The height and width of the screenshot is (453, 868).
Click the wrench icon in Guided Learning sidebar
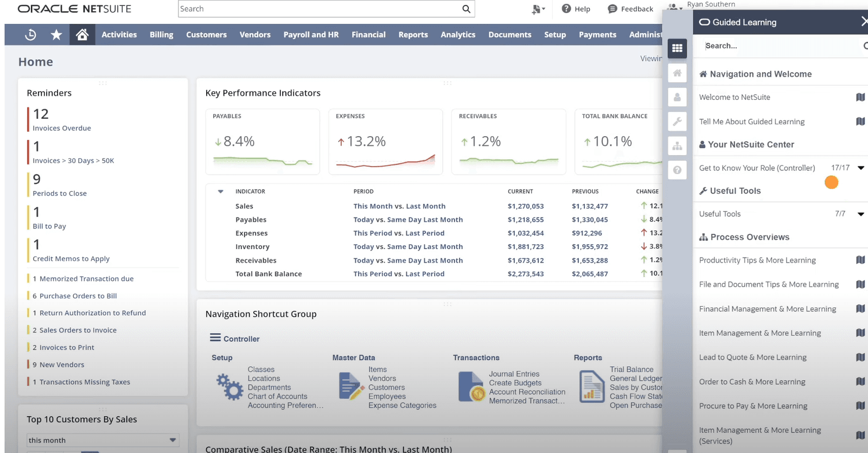677,122
